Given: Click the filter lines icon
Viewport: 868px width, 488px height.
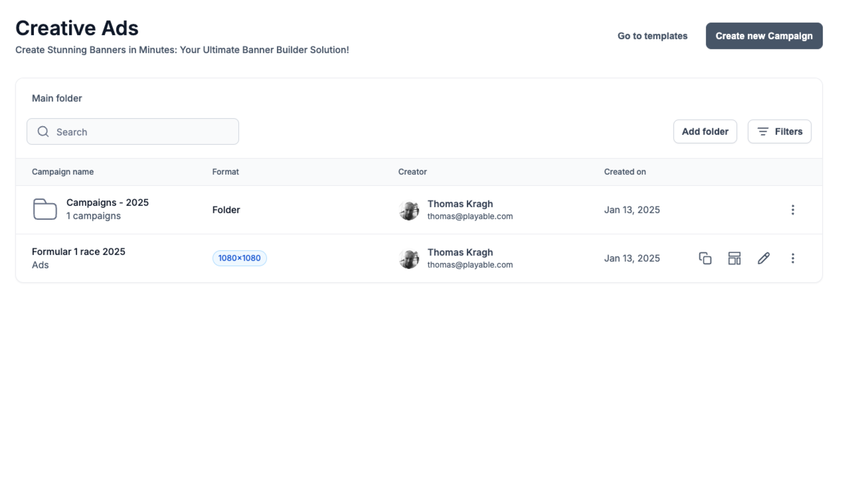Looking at the screenshot, I should pos(763,132).
